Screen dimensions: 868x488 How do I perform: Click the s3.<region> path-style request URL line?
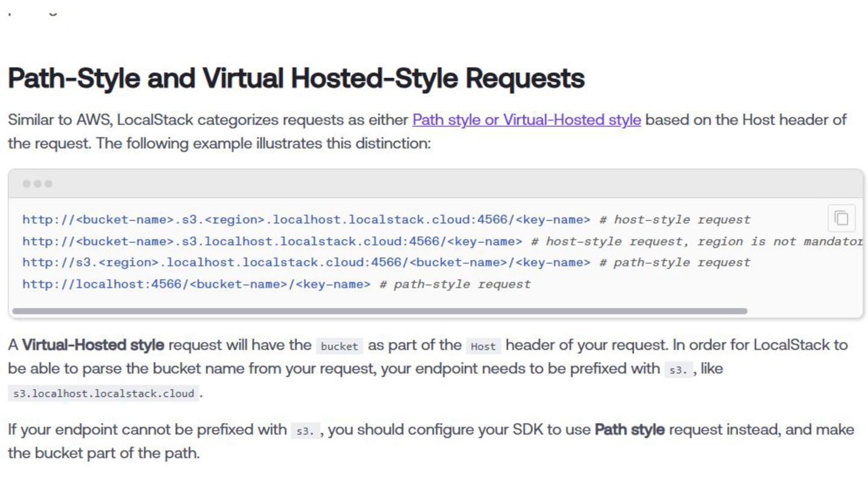click(x=386, y=263)
